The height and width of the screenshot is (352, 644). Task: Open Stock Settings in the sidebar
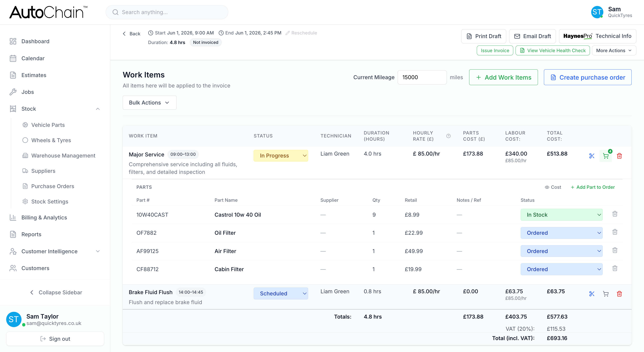(x=50, y=202)
